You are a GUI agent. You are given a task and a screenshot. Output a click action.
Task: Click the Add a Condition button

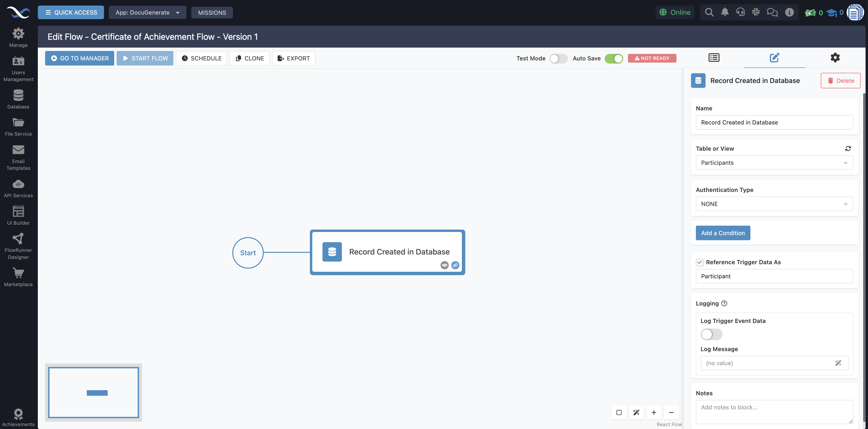723,233
